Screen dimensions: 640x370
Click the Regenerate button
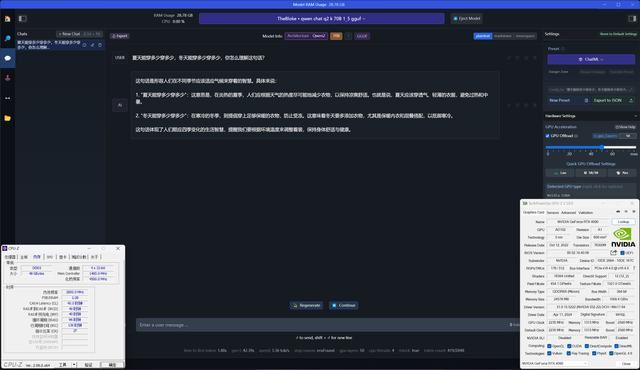point(306,305)
